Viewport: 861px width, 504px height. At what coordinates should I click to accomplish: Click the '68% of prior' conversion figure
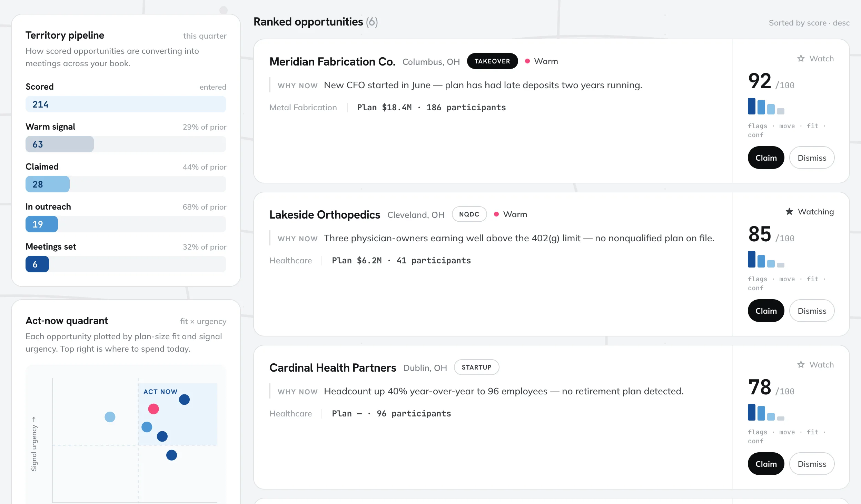(x=205, y=207)
